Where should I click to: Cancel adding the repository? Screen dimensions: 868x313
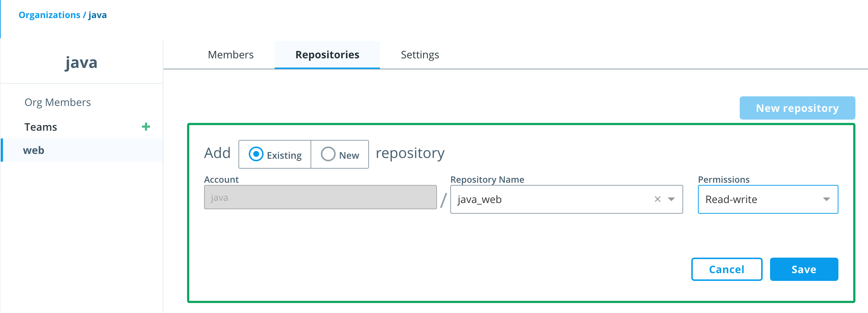point(727,269)
